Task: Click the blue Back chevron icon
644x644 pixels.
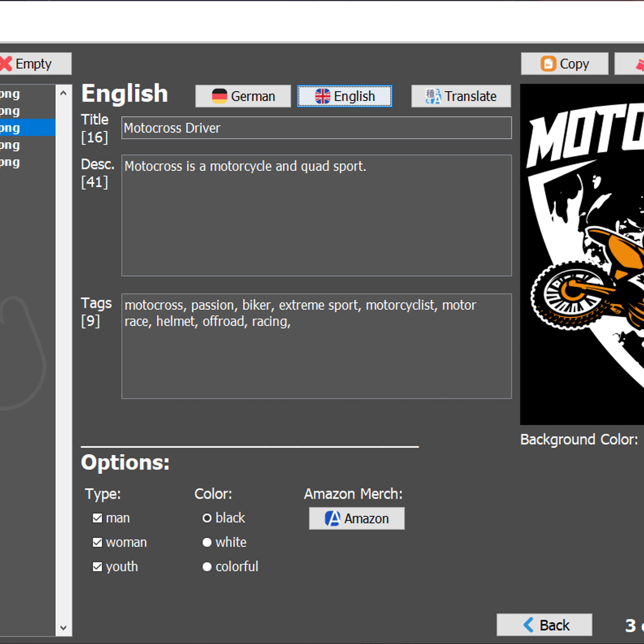Action: [x=529, y=625]
